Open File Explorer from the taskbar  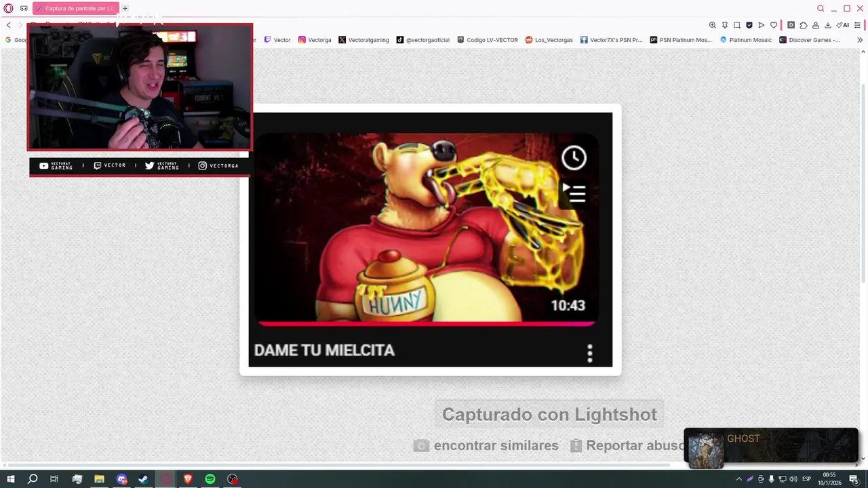coord(99,479)
